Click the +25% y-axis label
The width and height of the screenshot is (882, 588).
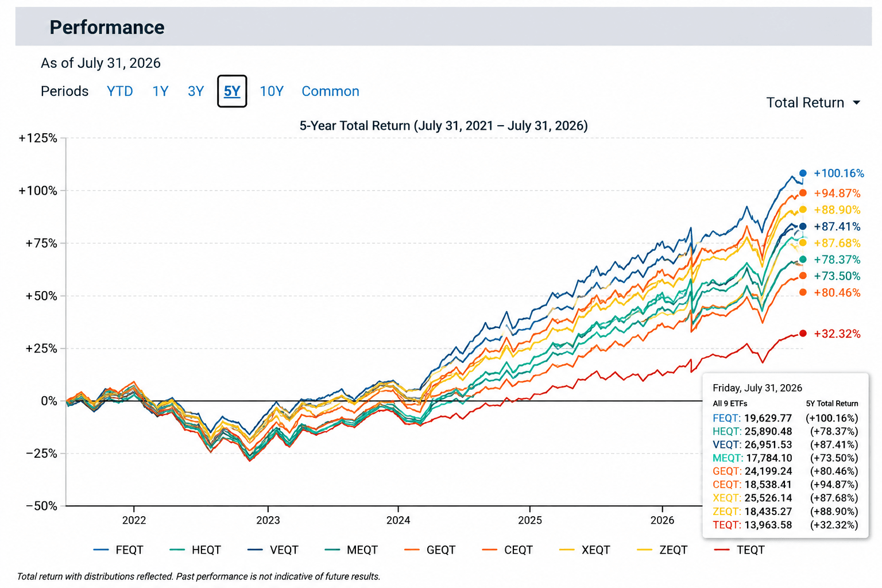(x=41, y=349)
